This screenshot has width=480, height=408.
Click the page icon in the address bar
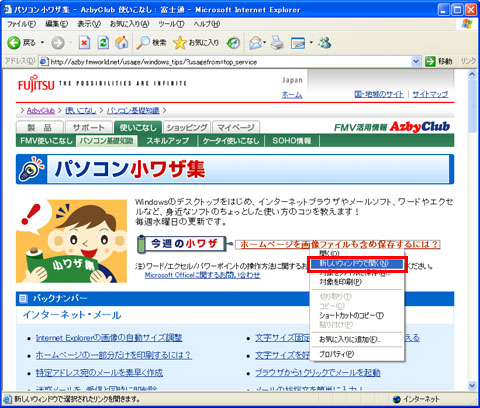tap(43, 62)
